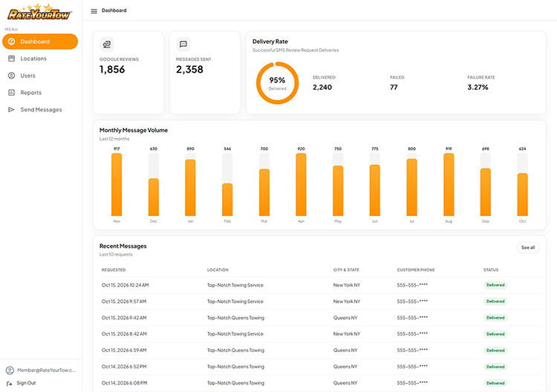Click the Customer Phone column header

(x=416, y=269)
